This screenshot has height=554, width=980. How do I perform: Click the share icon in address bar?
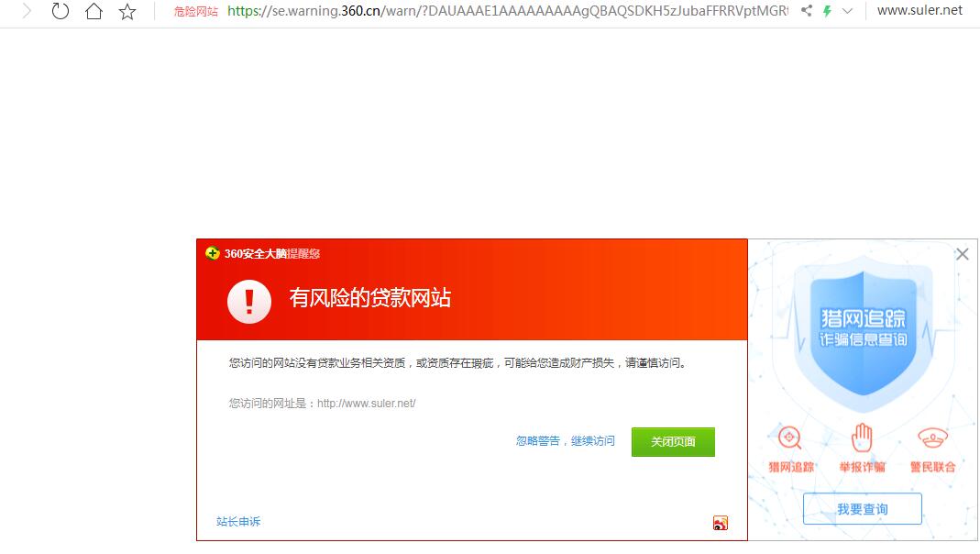coord(807,11)
